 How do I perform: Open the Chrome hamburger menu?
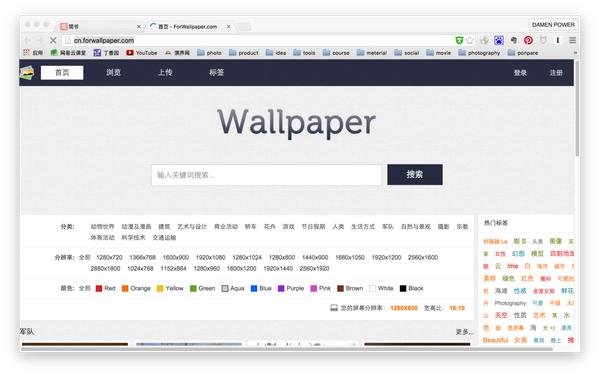pyautogui.click(x=572, y=40)
